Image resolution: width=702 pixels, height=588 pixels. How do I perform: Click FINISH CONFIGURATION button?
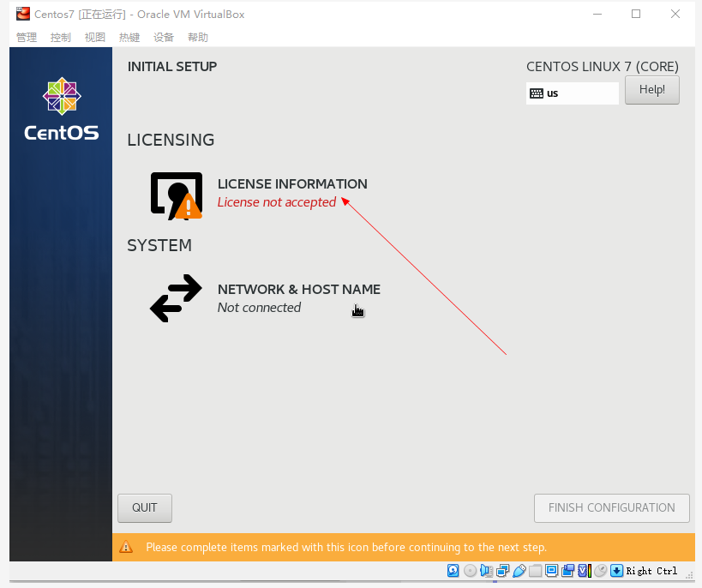click(611, 507)
